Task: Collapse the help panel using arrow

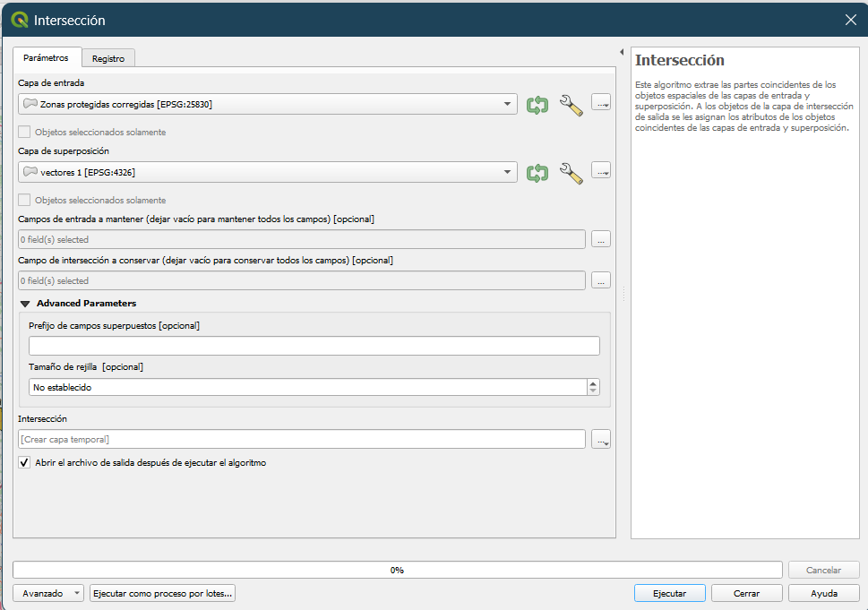Action: [x=622, y=52]
